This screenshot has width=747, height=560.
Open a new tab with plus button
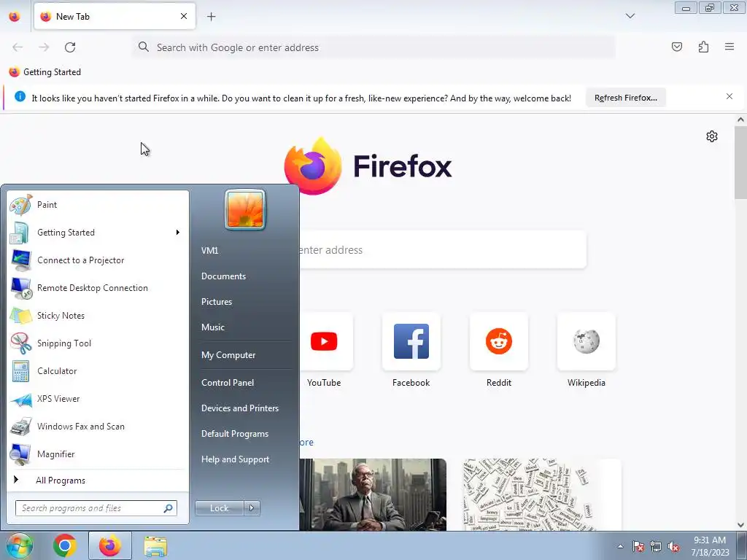click(x=211, y=16)
